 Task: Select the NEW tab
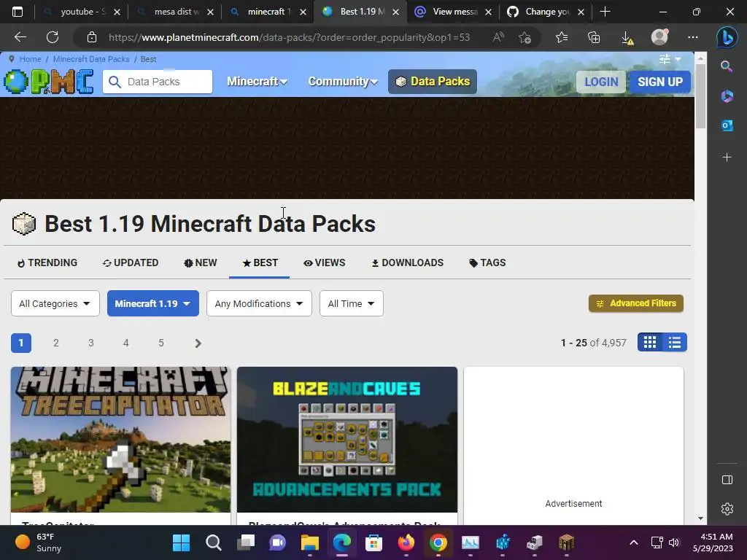(x=201, y=262)
